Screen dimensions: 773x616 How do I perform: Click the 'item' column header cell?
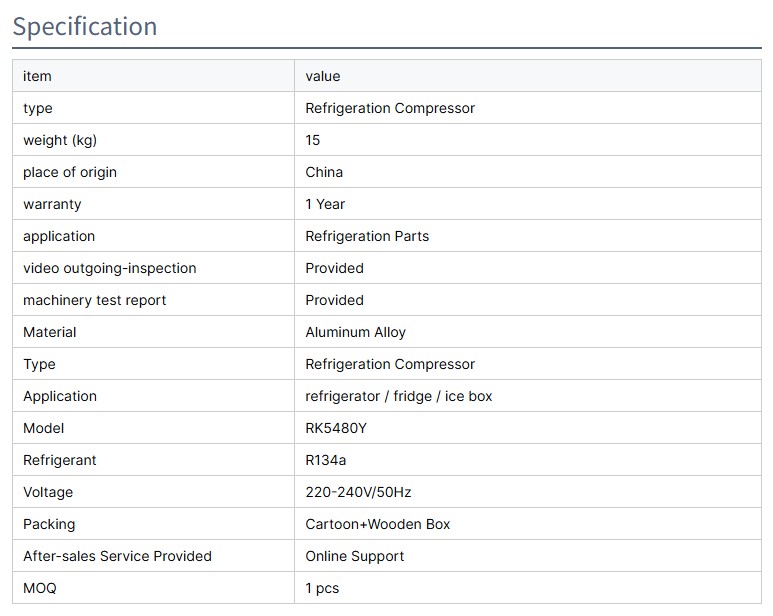[x=37, y=76]
